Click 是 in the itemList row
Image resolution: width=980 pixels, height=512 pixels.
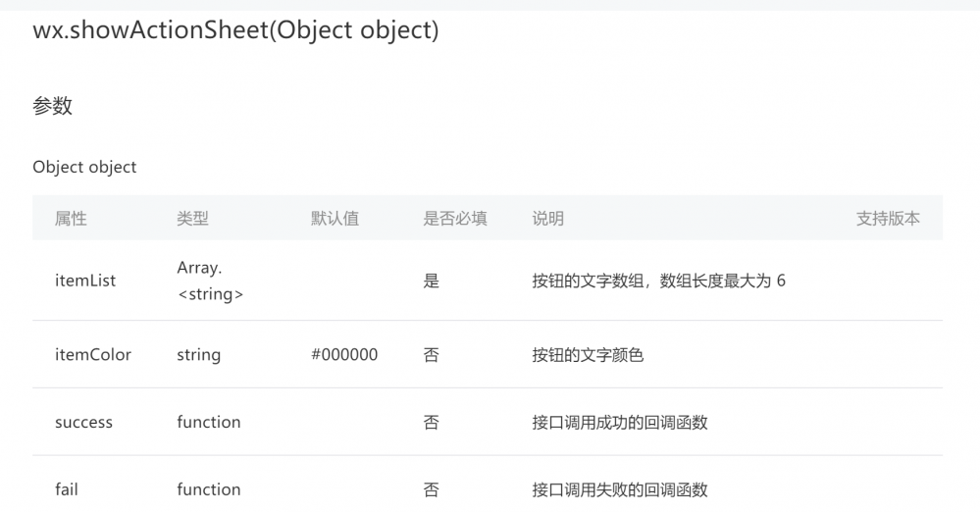[432, 282]
